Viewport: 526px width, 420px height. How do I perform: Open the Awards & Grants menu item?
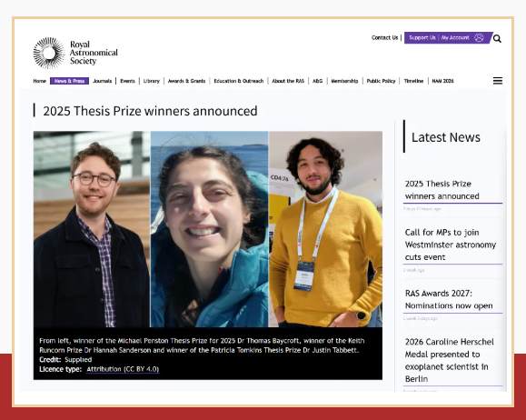tap(186, 81)
